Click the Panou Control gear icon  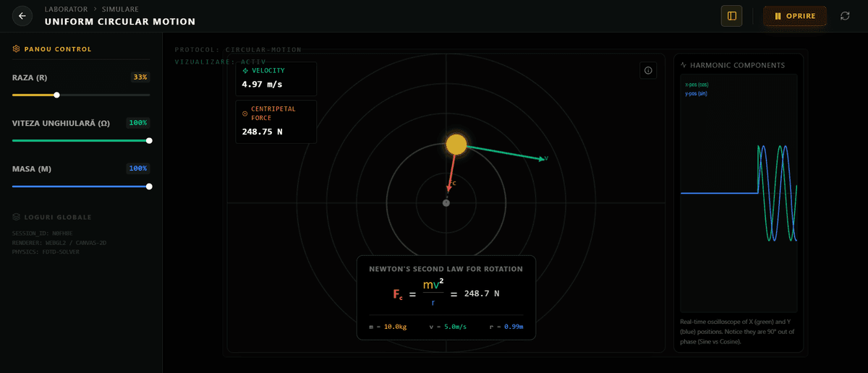(x=17, y=49)
